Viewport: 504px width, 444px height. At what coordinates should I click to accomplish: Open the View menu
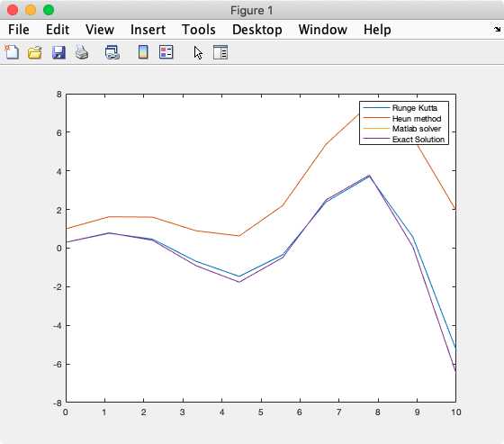click(100, 30)
